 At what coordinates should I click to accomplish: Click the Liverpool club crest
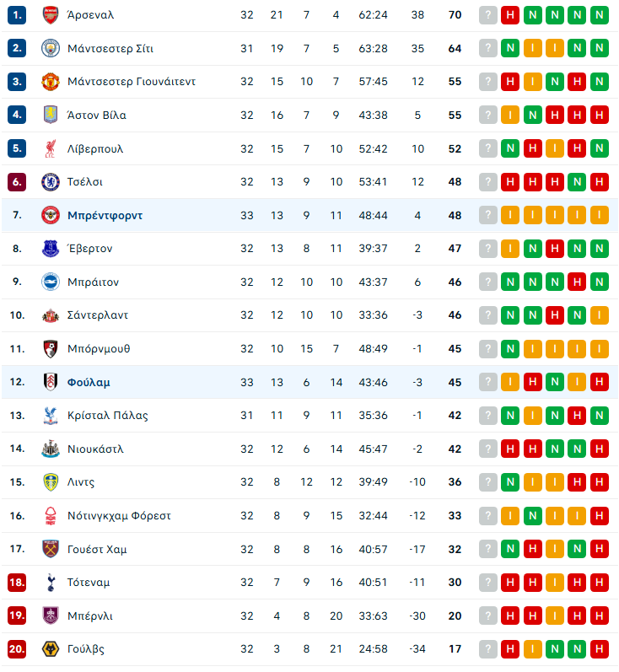click(51, 148)
